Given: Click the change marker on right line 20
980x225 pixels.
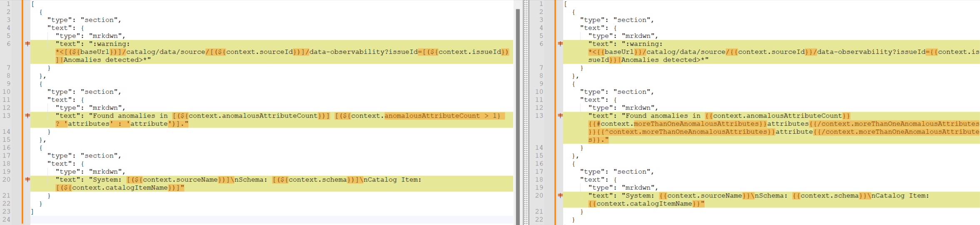Looking at the screenshot, I should [x=560, y=195].
